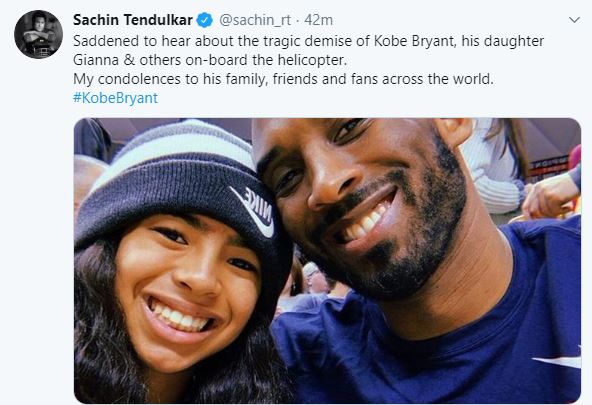Screen dimensions: 592x405
Task: Open the #KobeBryant hashtag link
Action: tap(115, 98)
